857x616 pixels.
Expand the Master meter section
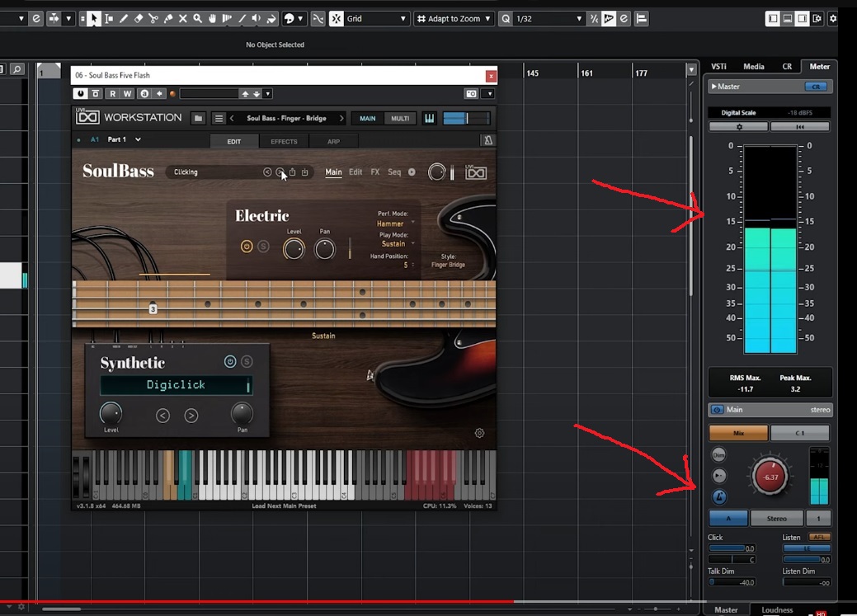713,87
